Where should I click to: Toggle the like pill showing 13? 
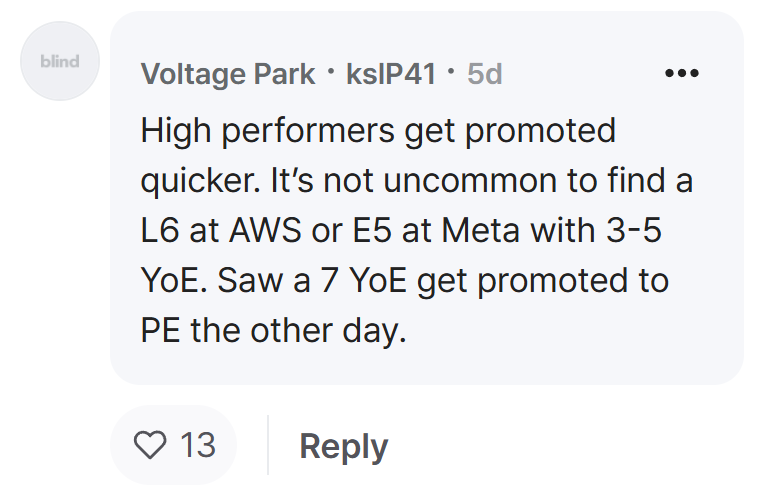click(173, 445)
